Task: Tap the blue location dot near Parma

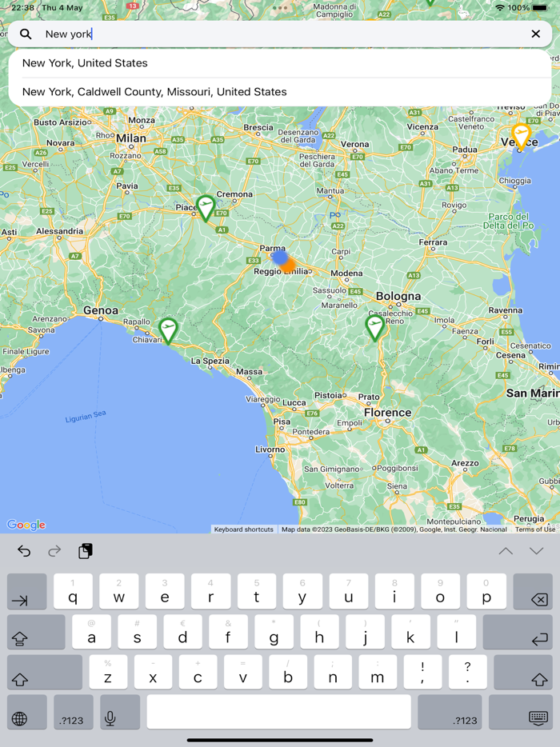Action: click(280, 258)
